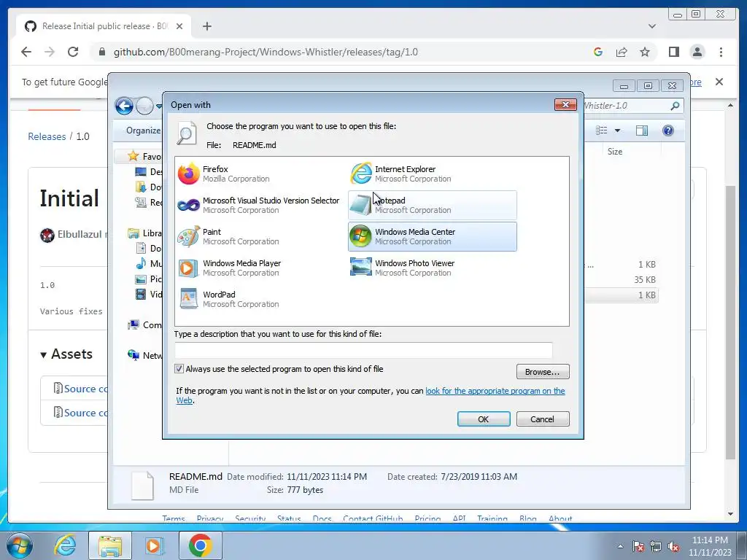Image resolution: width=747 pixels, height=560 pixels.
Task: Select Notepad in the Open with list
Action: click(x=432, y=205)
